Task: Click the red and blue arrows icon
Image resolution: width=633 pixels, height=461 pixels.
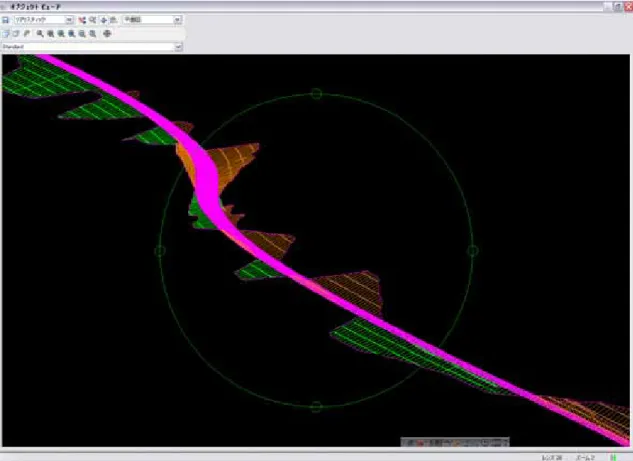Action: 82,20
